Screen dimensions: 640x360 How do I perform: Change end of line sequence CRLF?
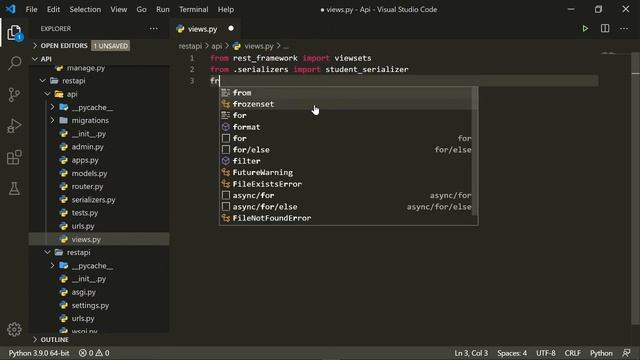[572, 353]
